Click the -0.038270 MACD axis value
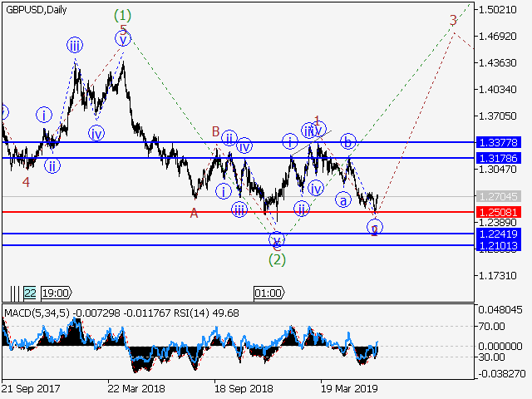 click(x=500, y=374)
